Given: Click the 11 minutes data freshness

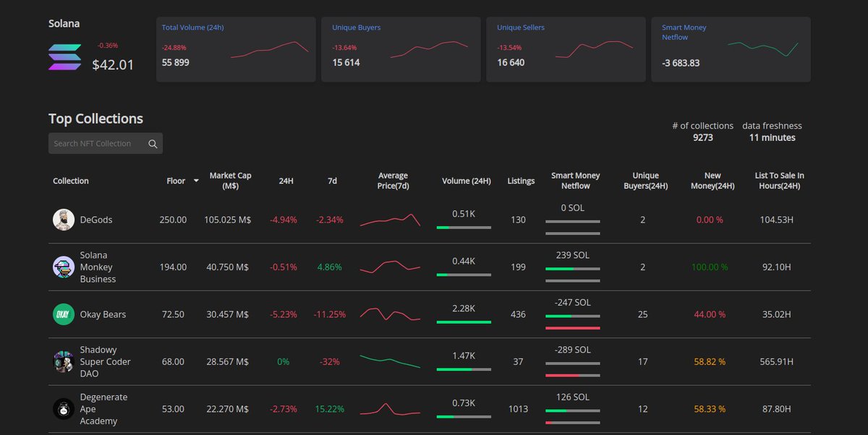Looking at the screenshot, I should point(772,137).
